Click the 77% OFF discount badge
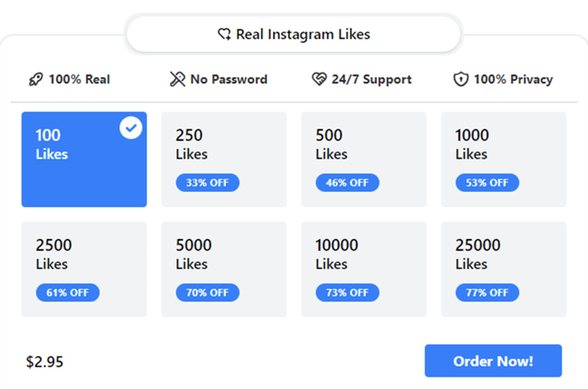 coord(487,293)
